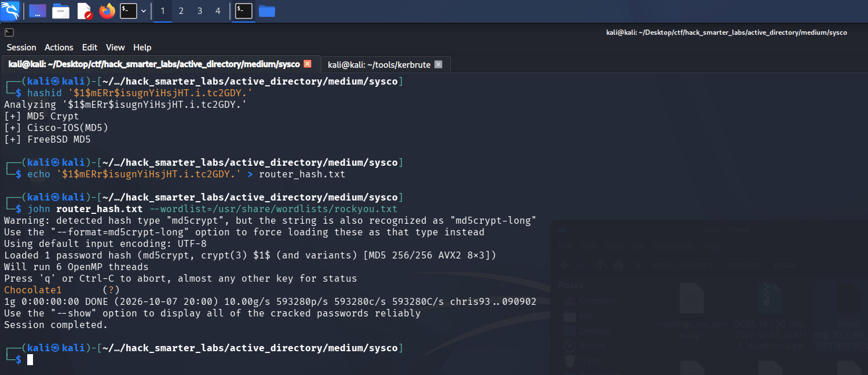
Task: Close the kerbrute terminal tab
Action: click(x=438, y=64)
